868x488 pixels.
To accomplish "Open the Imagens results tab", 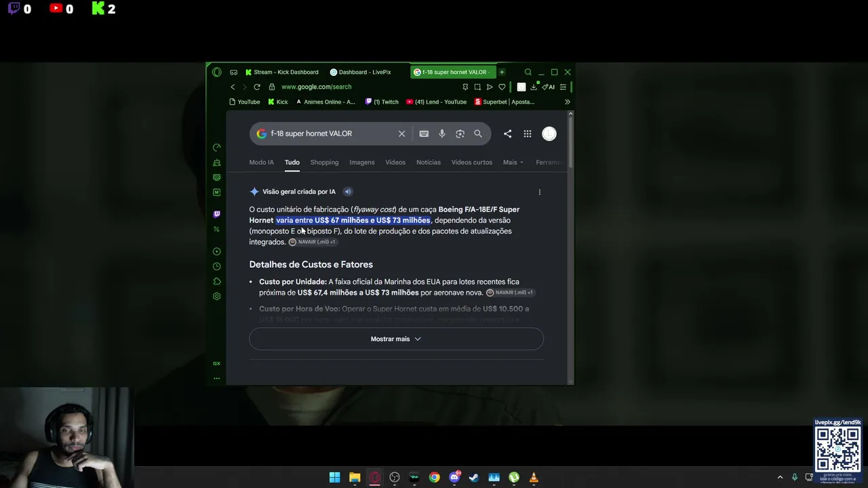I will (362, 162).
